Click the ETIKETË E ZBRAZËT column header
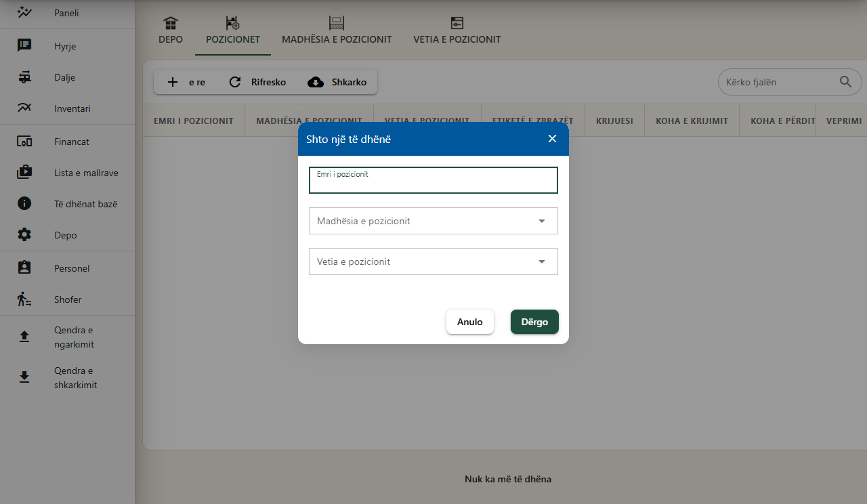 pos(533,121)
